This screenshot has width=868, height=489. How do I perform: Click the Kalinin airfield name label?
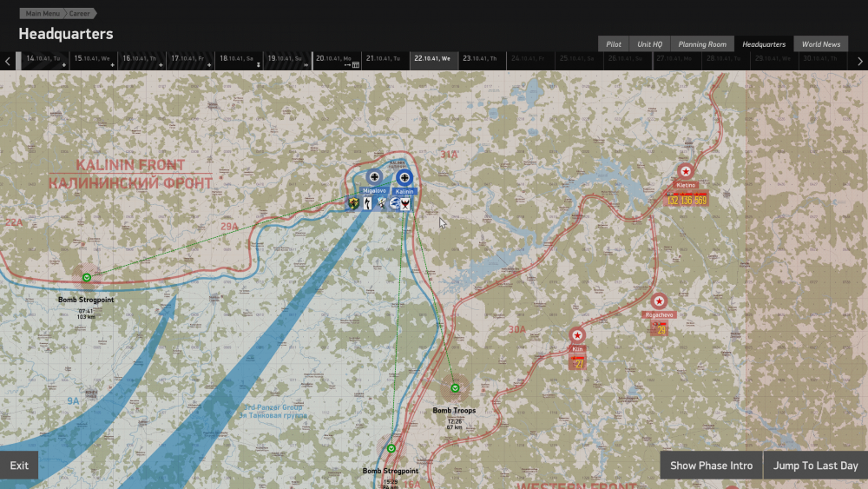[404, 192]
